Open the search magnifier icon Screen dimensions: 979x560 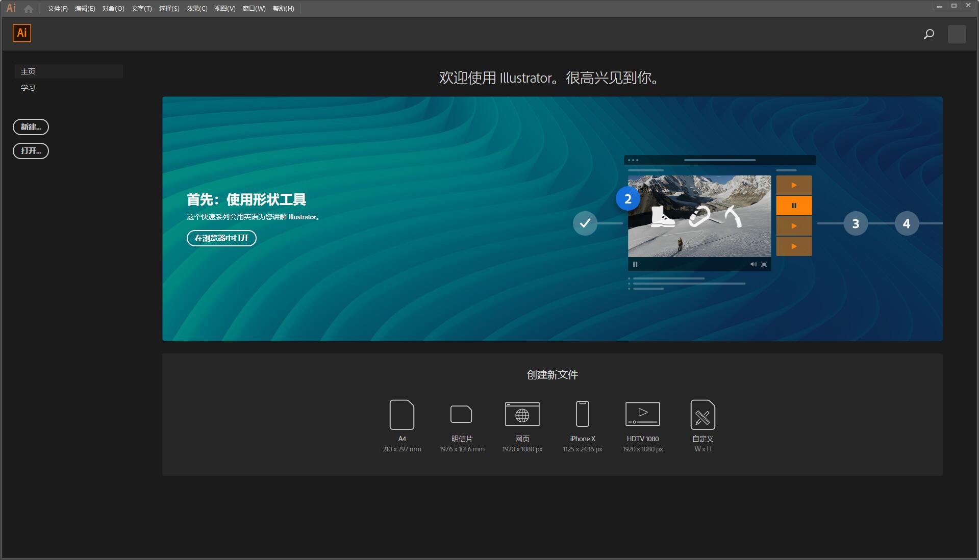point(929,34)
